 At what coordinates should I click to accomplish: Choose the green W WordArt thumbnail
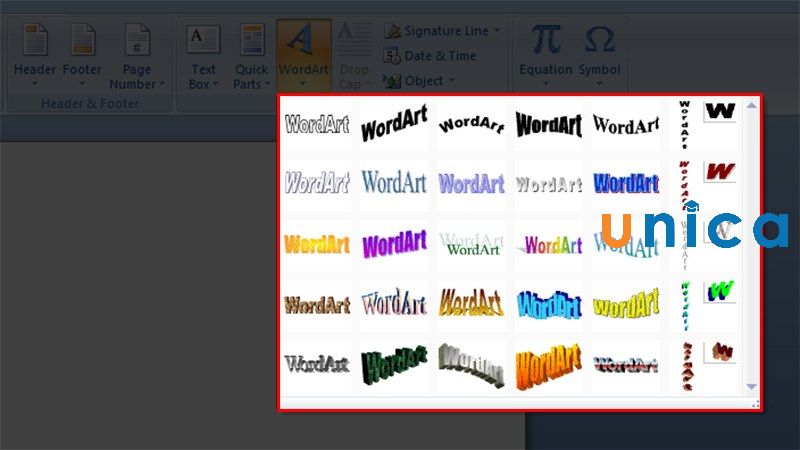(720, 292)
